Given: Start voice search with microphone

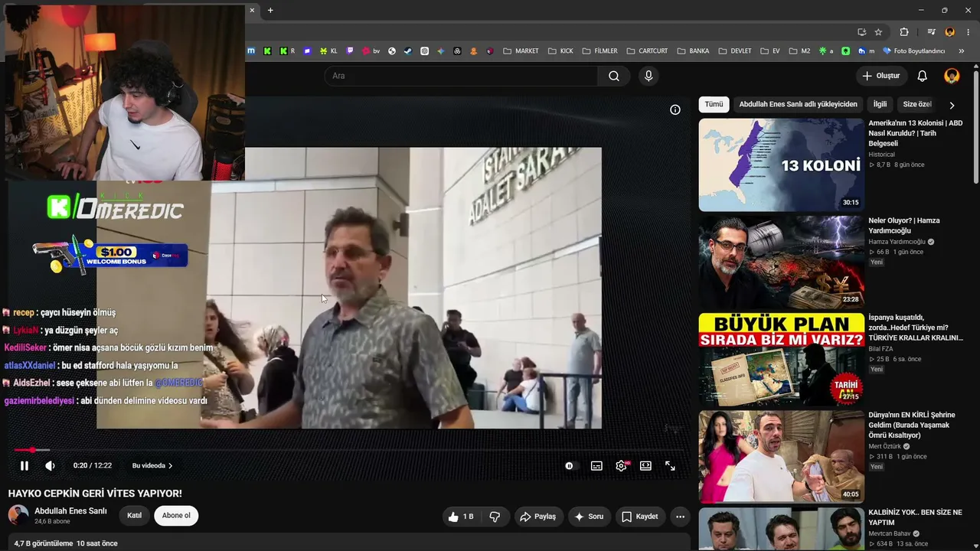Looking at the screenshot, I should point(648,76).
